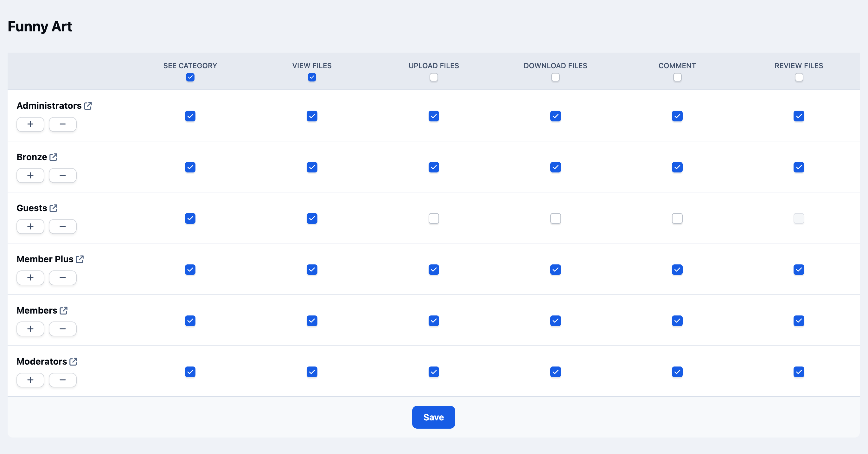Uncheck See Category for Members

[x=190, y=321]
